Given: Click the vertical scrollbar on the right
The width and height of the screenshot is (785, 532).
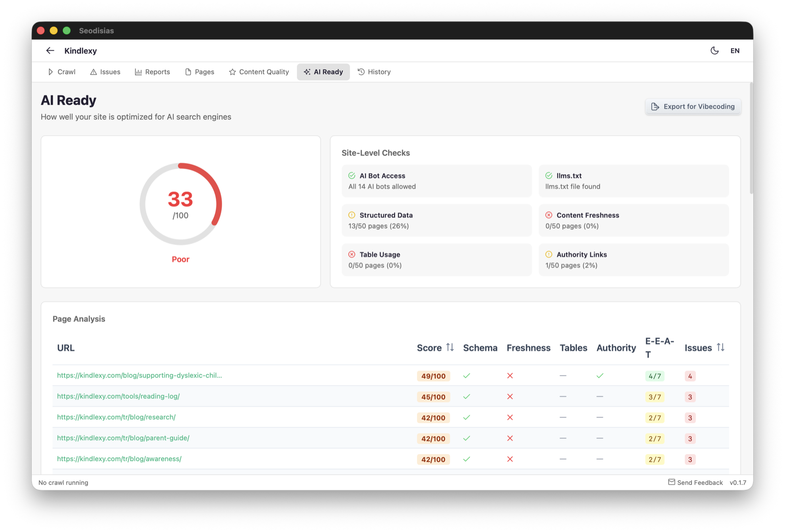Looking at the screenshot, I should pos(751,139).
